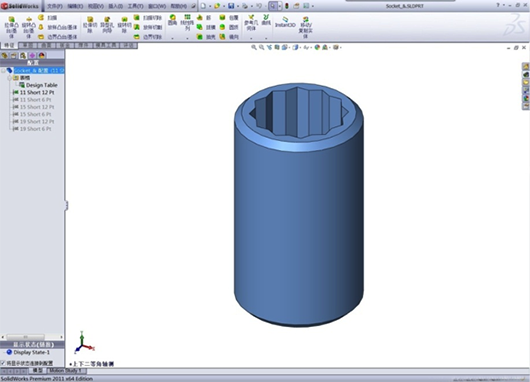Collapse the Socket_& configuration root node
This screenshot has width=530, height=382.
coord(3,70)
